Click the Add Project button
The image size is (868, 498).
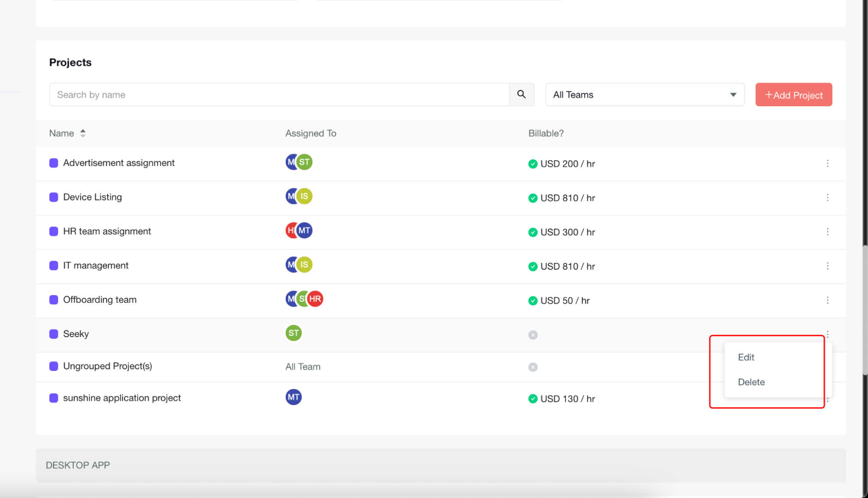[x=793, y=95]
